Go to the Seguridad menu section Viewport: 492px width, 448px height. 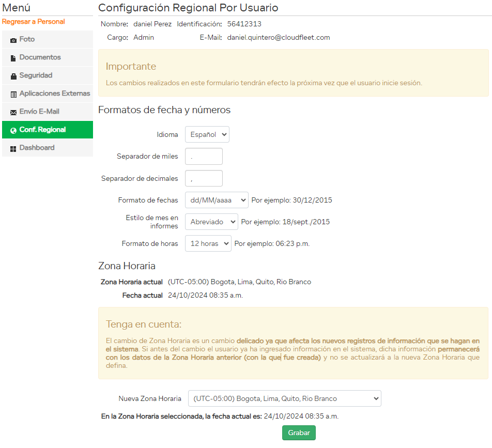36,75
